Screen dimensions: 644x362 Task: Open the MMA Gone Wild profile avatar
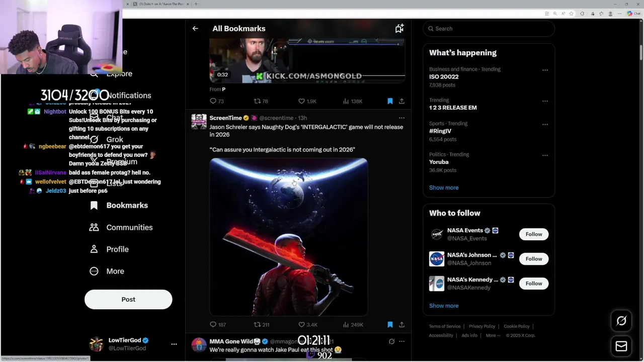199,345
